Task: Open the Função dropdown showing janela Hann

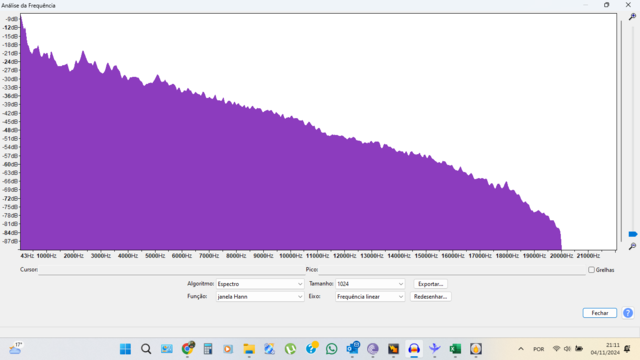Action: click(x=260, y=297)
